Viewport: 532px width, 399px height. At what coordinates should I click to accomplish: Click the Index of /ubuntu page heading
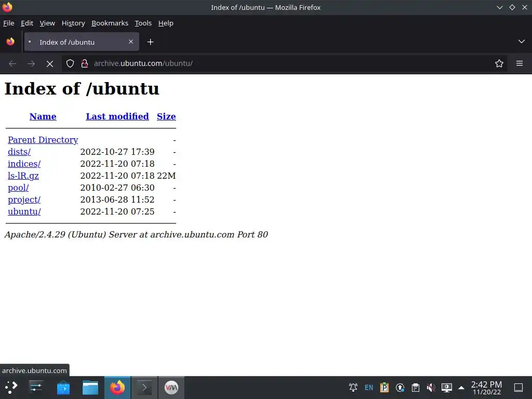82,89
